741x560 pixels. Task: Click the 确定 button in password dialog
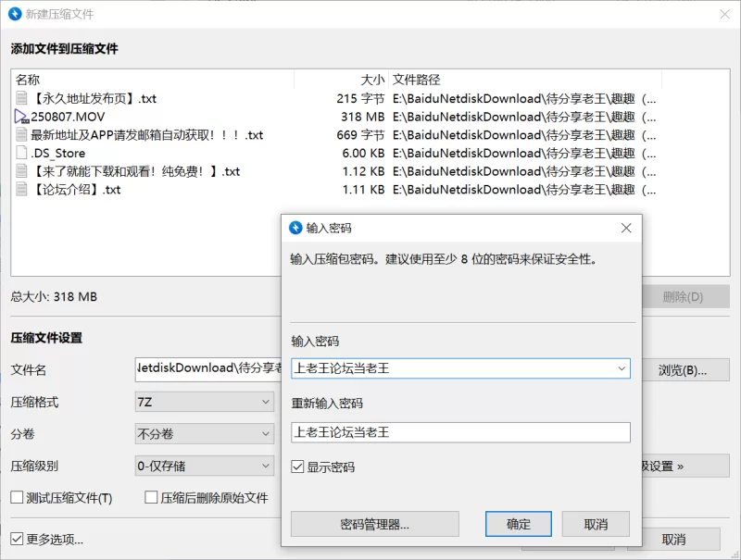pos(519,524)
